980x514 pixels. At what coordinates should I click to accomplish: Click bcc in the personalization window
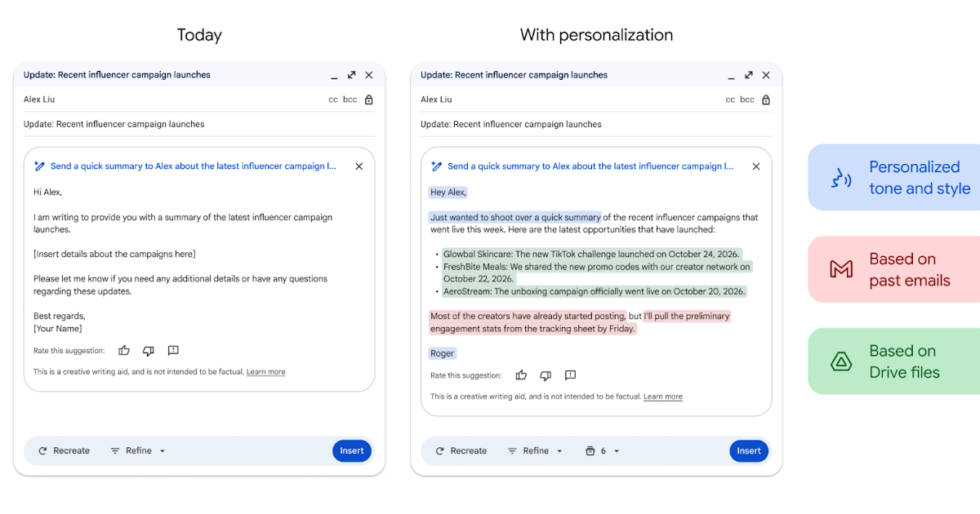pos(747,100)
